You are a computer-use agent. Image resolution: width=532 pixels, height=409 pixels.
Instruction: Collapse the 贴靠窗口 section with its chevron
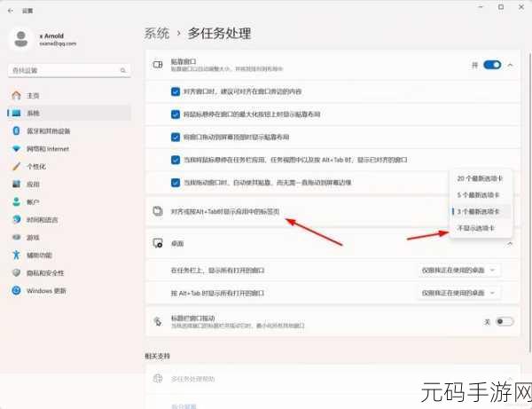tap(510, 65)
